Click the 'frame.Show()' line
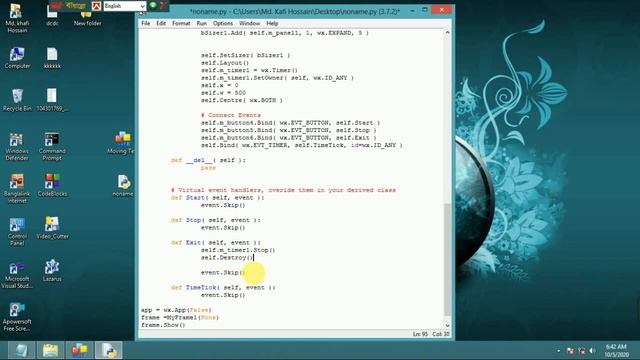Viewport: 640px width, 360px height. click(x=163, y=325)
